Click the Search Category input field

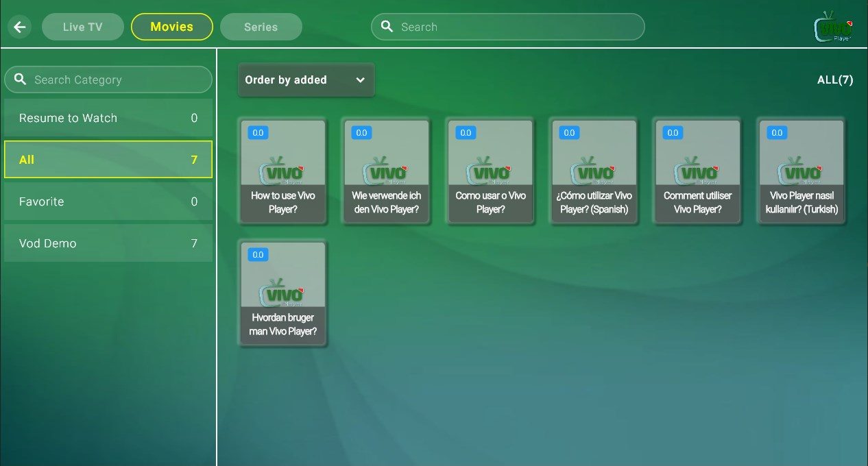(x=108, y=79)
